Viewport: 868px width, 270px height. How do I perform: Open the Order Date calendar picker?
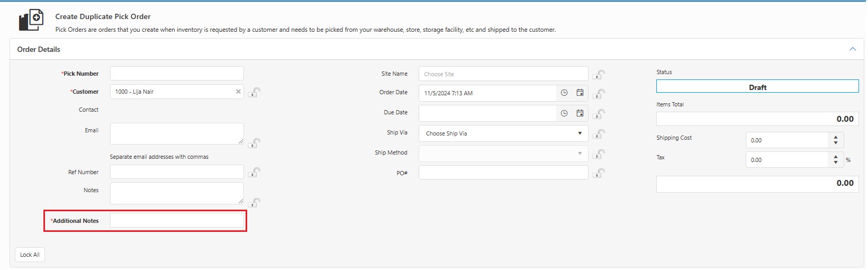(x=580, y=93)
